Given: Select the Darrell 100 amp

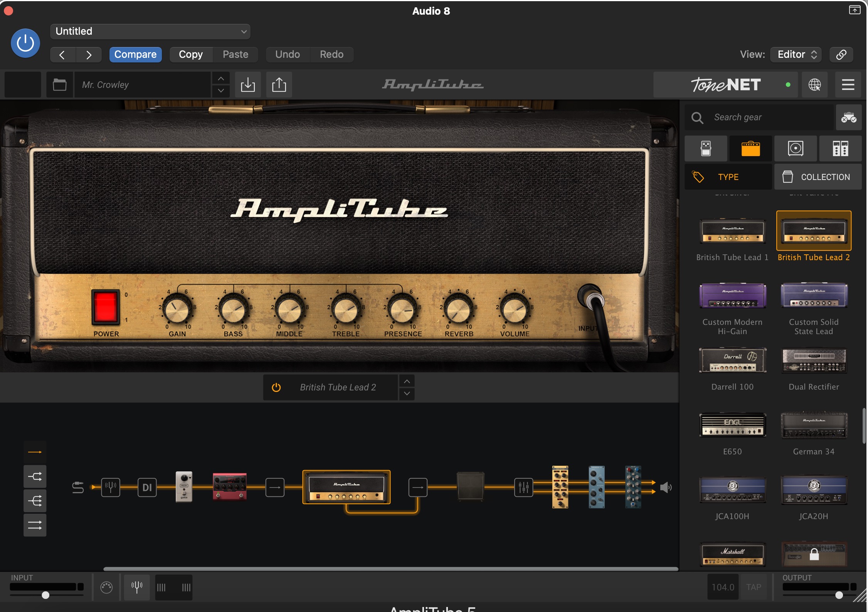Looking at the screenshot, I should point(732,361).
